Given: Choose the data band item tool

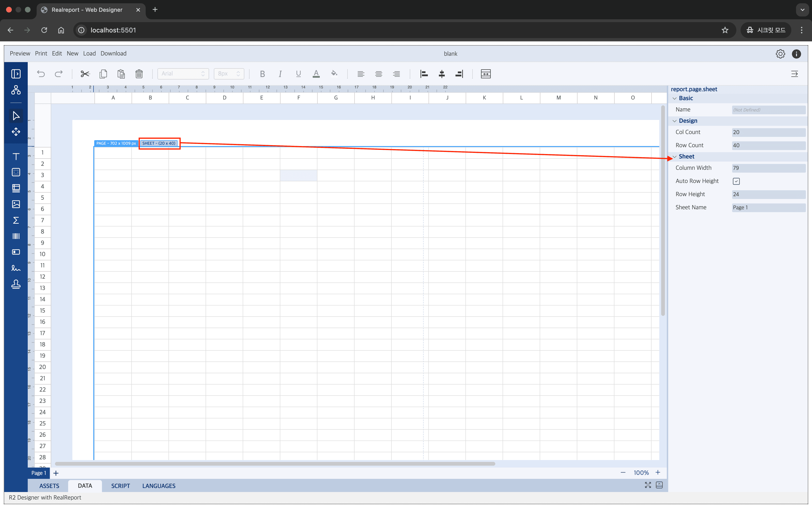Looking at the screenshot, I should pyautogui.click(x=16, y=188).
